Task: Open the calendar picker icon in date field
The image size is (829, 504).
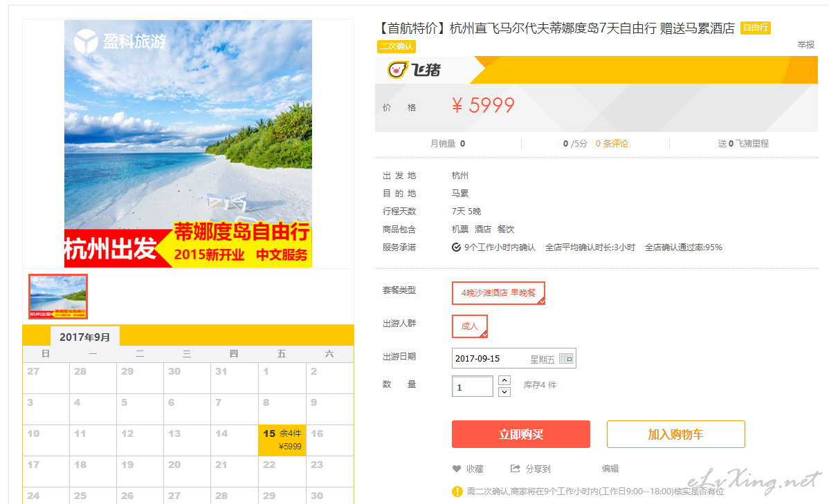Action: [566, 359]
